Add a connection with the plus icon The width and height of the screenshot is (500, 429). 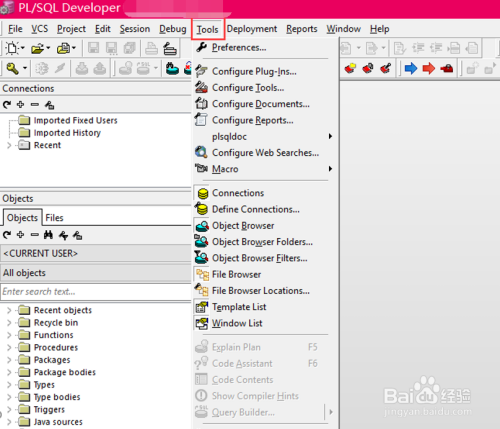21,105
